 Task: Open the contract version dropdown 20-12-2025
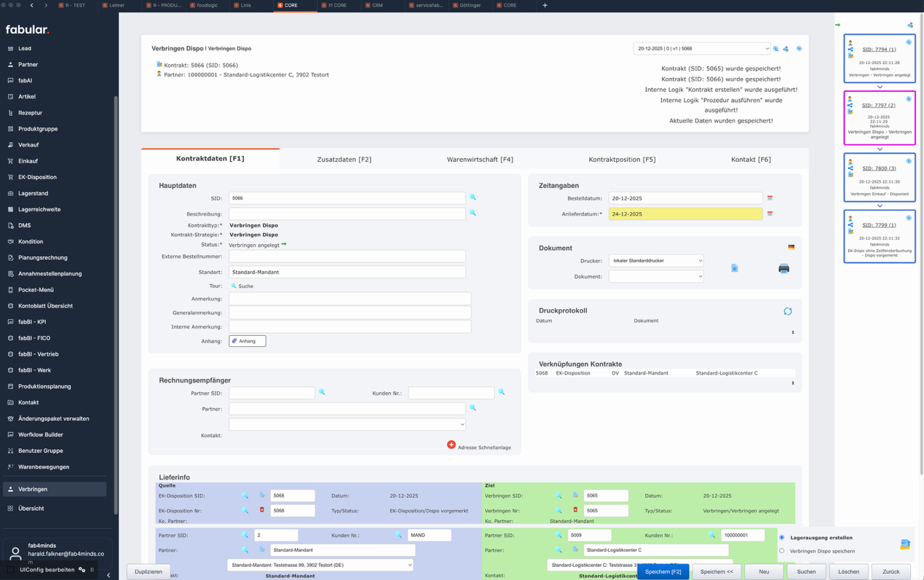click(701, 49)
